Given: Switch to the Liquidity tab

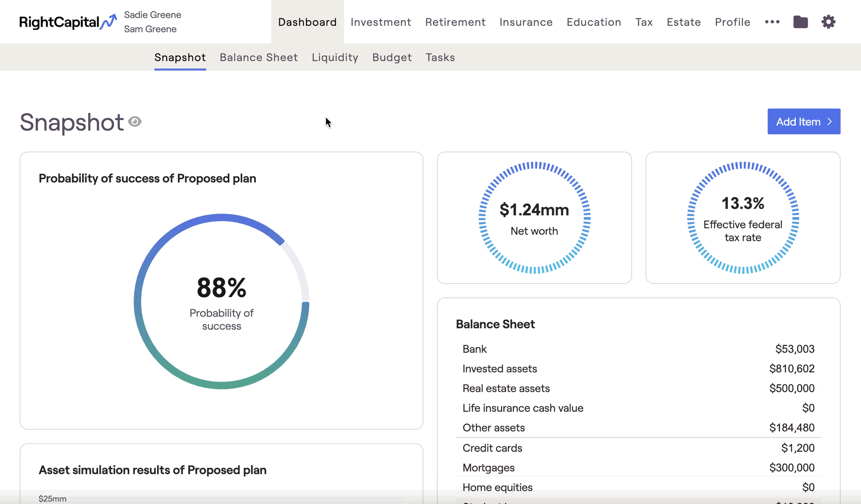Looking at the screenshot, I should click(334, 57).
